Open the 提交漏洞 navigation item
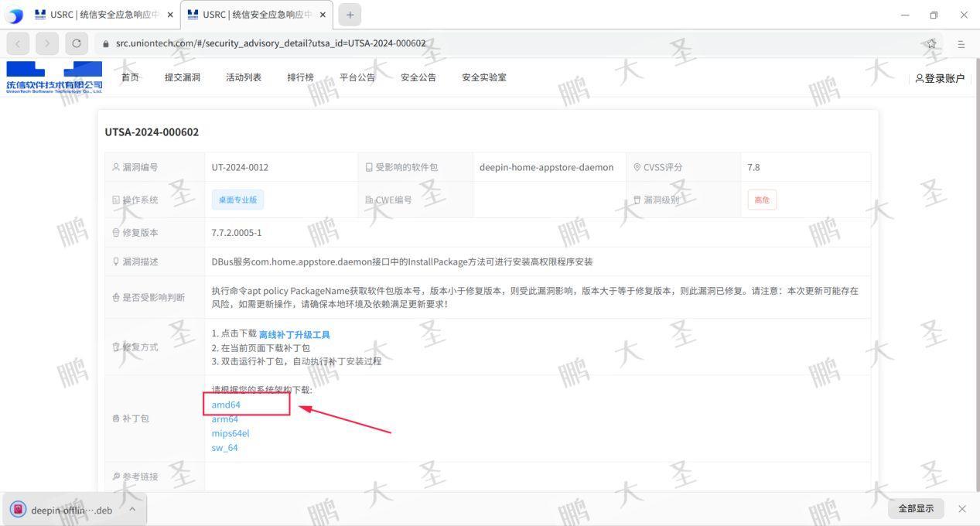 [x=183, y=77]
